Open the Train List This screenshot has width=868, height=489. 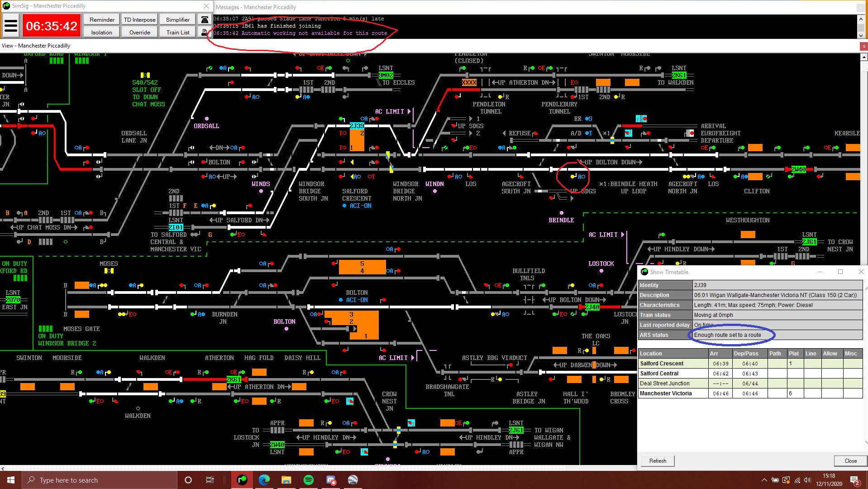178,32
